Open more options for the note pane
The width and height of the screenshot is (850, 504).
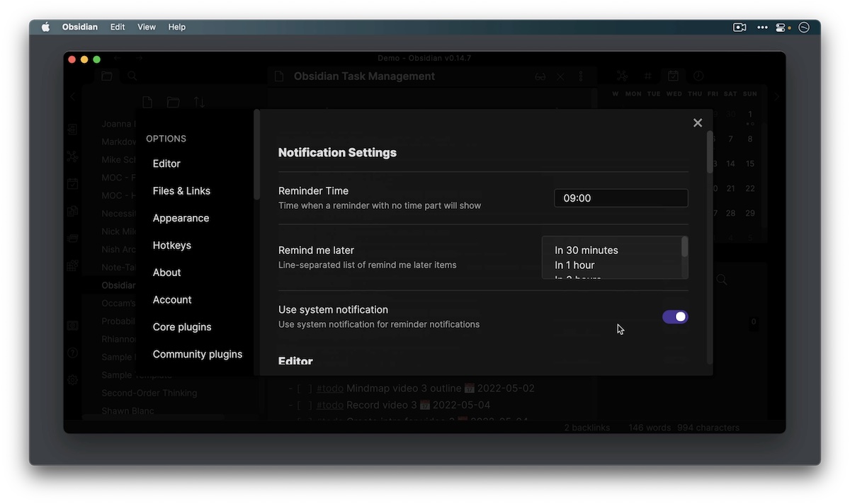click(581, 76)
